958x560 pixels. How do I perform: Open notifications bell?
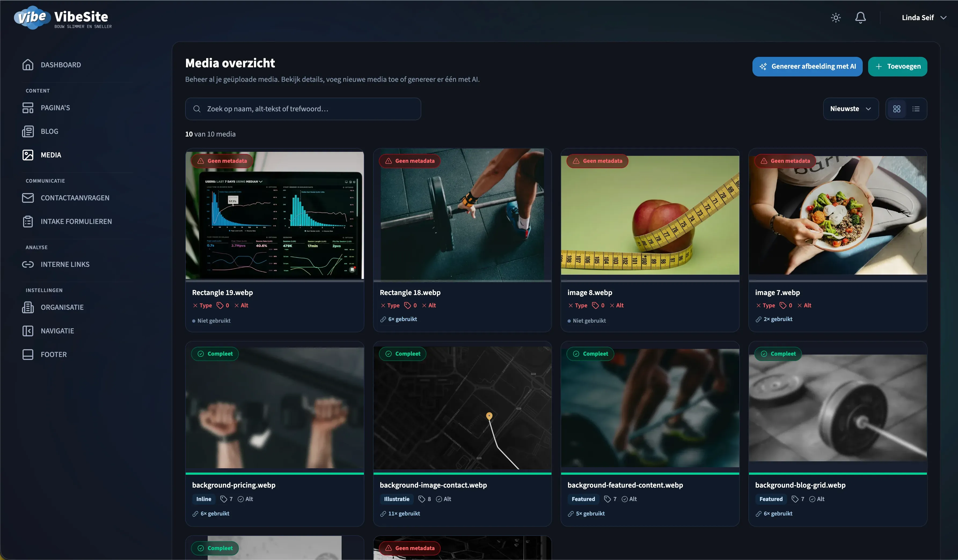tap(860, 17)
